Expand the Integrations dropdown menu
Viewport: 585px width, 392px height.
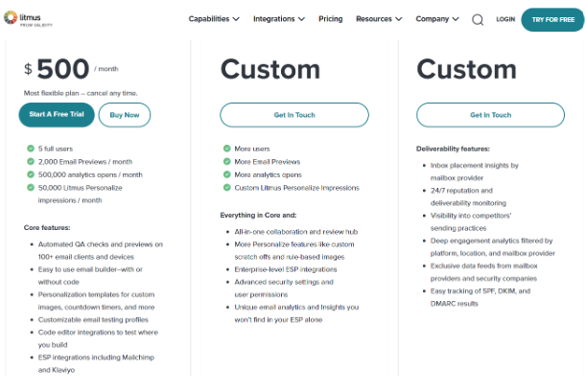tap(279, 18)
